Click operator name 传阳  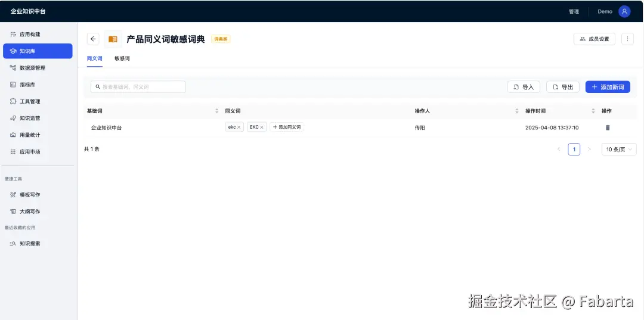coord(420,128)
